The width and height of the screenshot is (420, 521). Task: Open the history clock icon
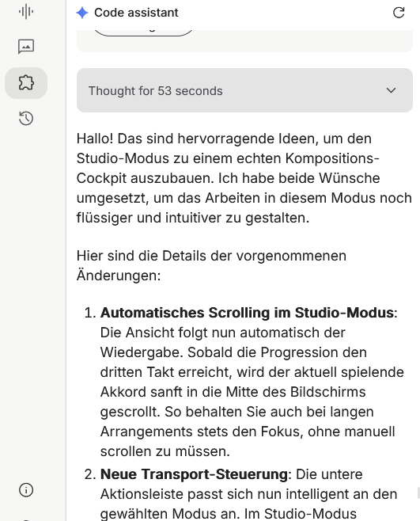tap(26, 119)
